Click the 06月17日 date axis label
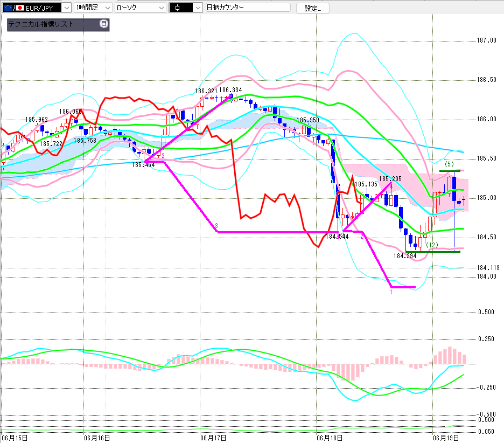This screenshot has width=504, height=443. [x=213, y=438]
